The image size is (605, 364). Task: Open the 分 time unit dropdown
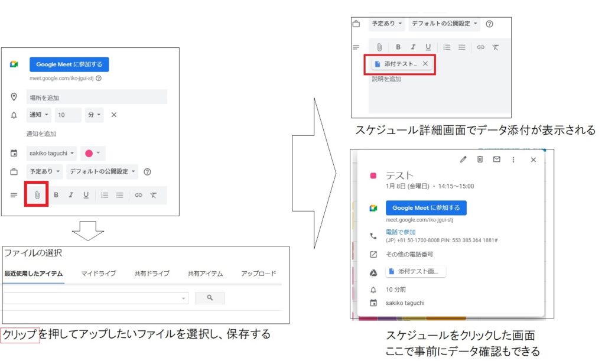coord(95,115)
